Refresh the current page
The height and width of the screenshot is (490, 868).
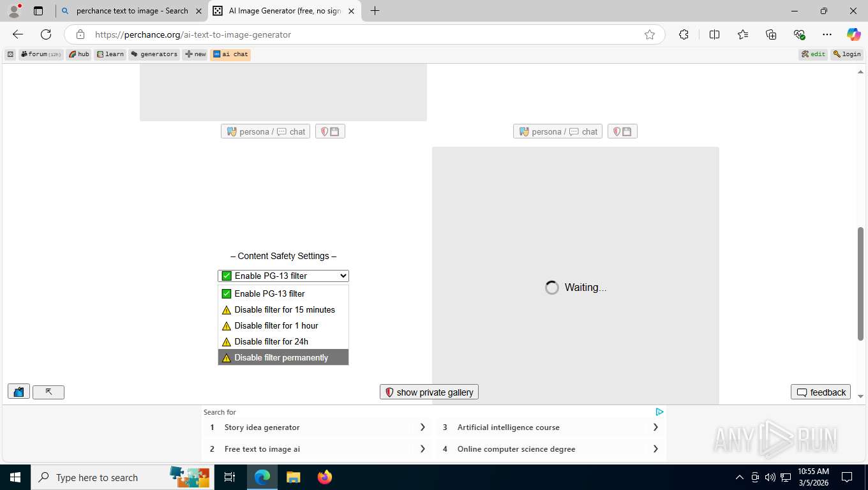(46, 34)
